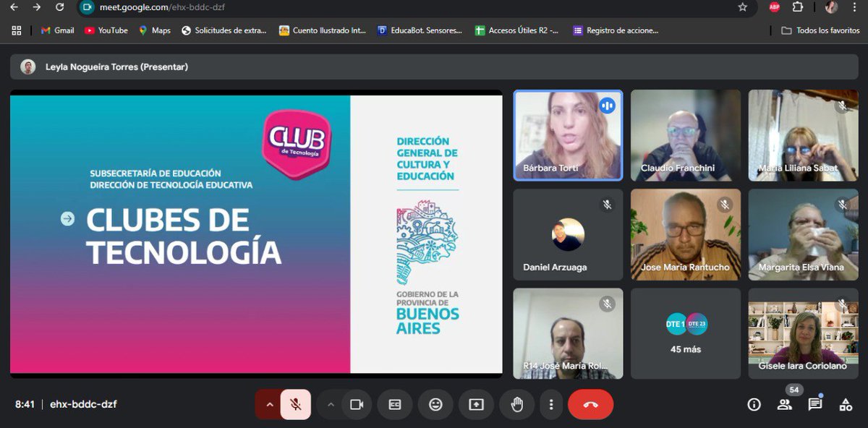Image resolution: width=868 pixels, height=428 pixels.
Task: Select Gisele Iara Coriolano's video tile
Action: (804, 333)
